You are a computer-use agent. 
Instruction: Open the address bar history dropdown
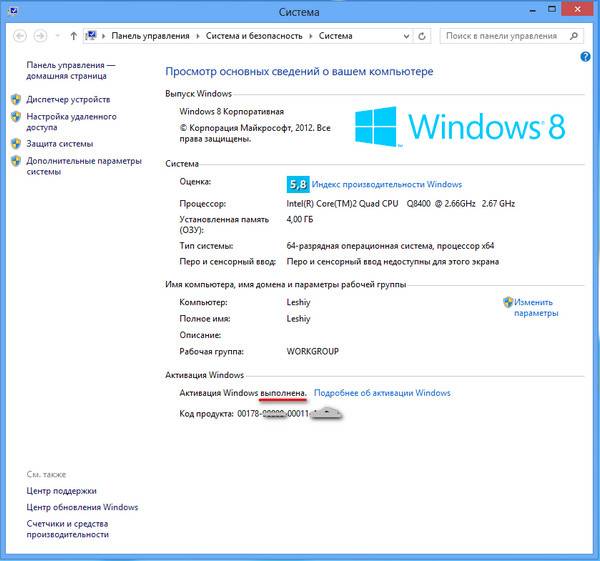pyautogui.click(x=406, y=36)
